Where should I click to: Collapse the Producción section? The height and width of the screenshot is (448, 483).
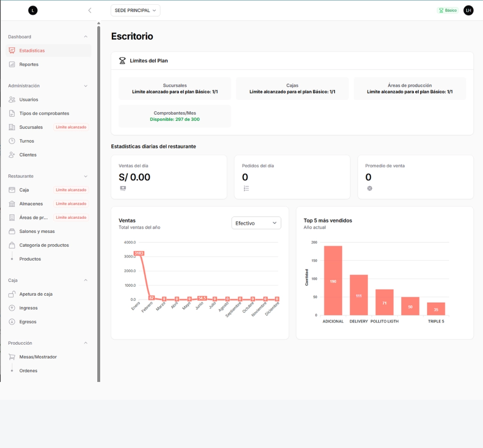[86, 343]
